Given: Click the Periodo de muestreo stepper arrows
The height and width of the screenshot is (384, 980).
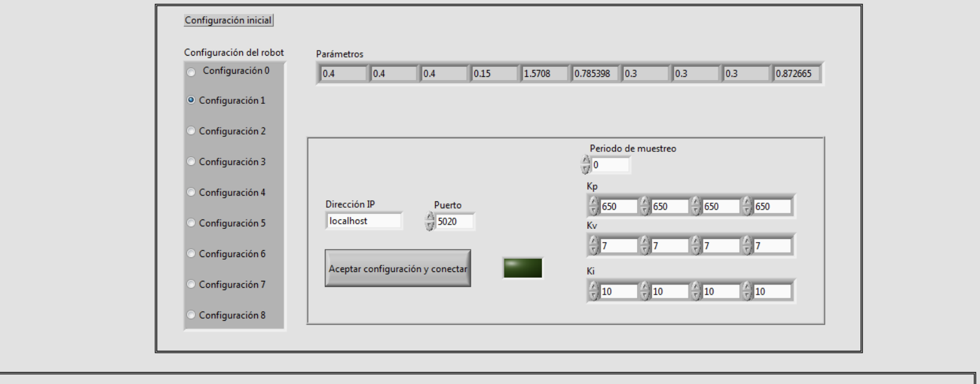Looking at the screenshot, I should click(586, 165).
